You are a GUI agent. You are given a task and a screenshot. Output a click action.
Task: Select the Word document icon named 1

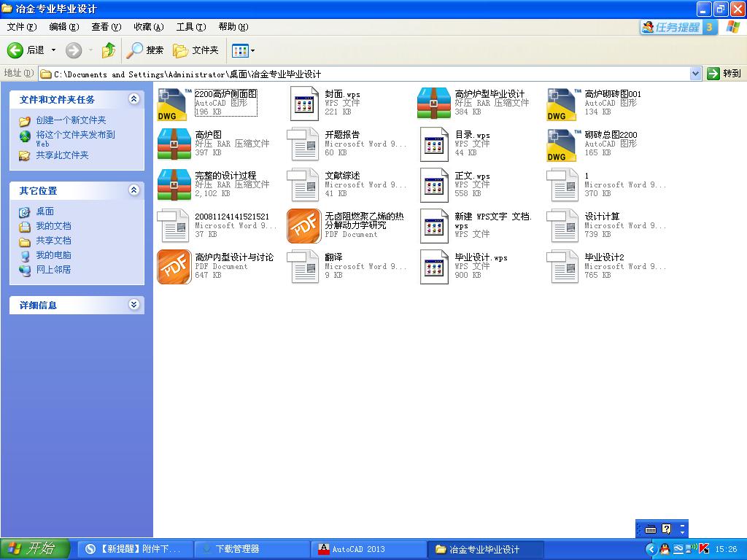tap(562, 185)
